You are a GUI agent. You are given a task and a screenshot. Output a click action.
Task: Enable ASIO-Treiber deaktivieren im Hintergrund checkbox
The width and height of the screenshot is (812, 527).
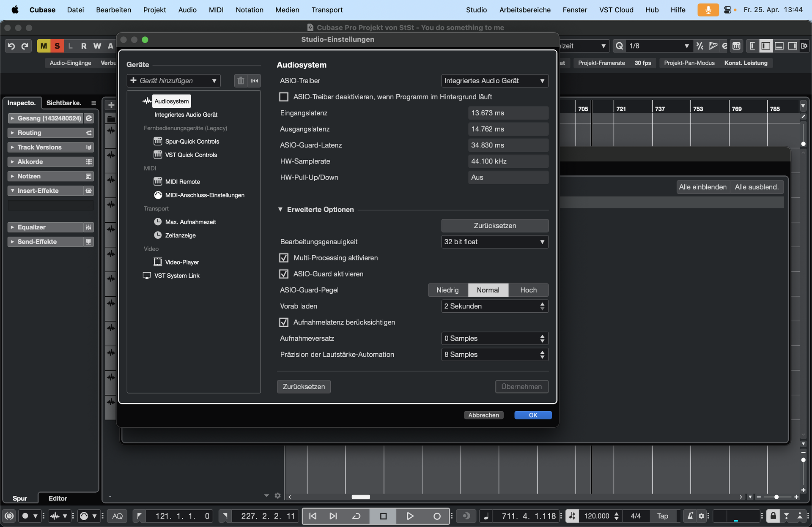[284, 97]
